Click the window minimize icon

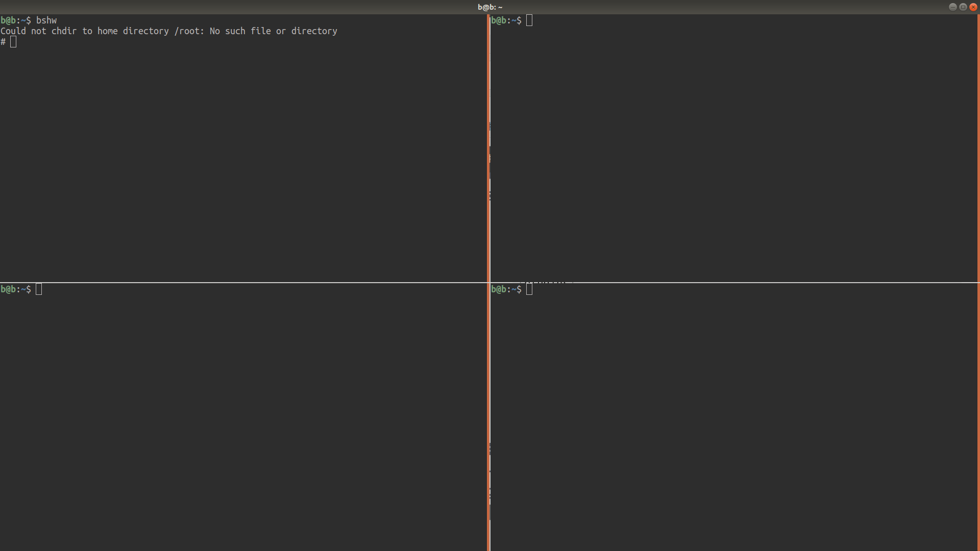tap(952, 7)
